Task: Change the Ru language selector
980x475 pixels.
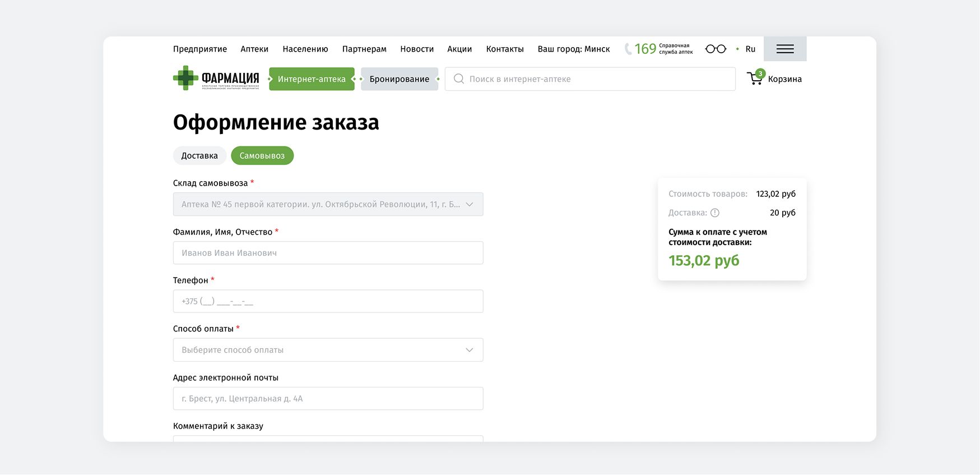Action: 750,49
